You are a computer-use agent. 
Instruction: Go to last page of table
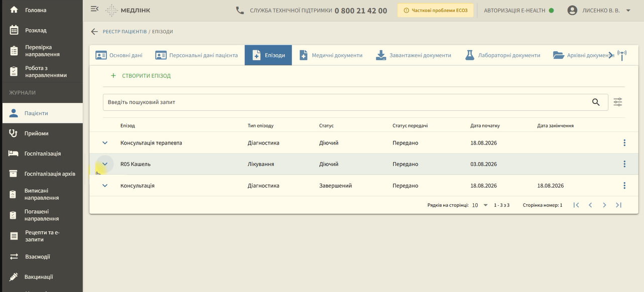618,205
